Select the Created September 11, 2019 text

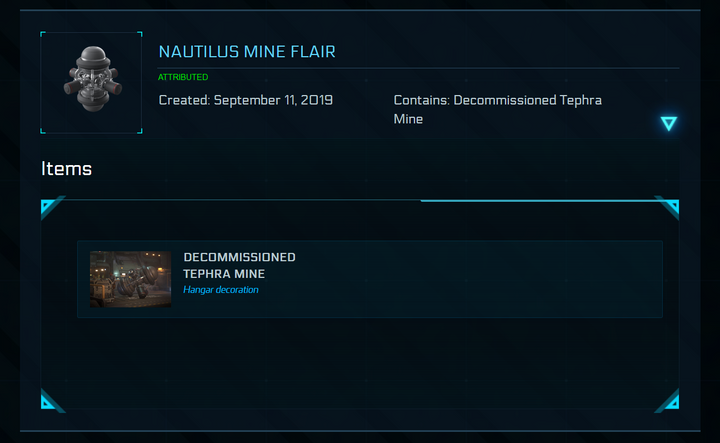(246, 100)
